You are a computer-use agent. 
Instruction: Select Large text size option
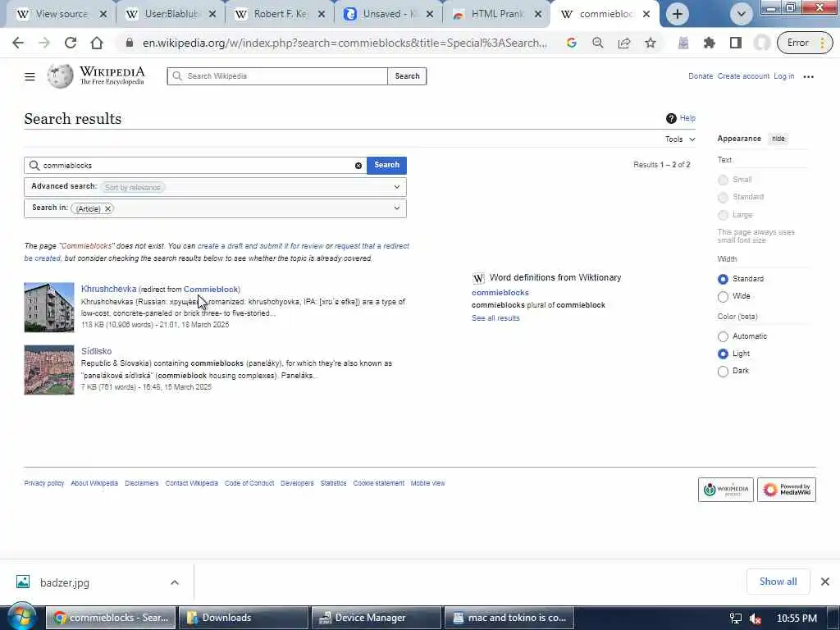pos(723,216)
